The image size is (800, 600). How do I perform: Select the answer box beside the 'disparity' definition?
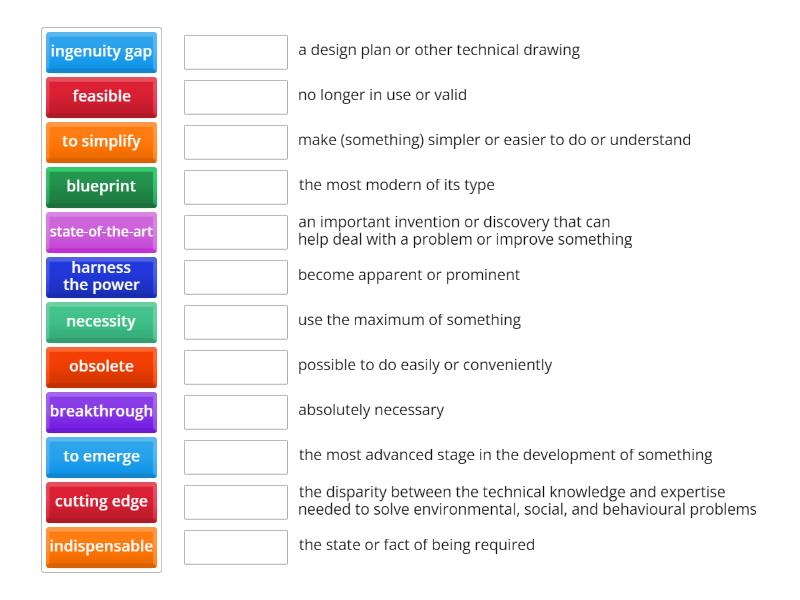pyautogui.click(x=235, y=501)
